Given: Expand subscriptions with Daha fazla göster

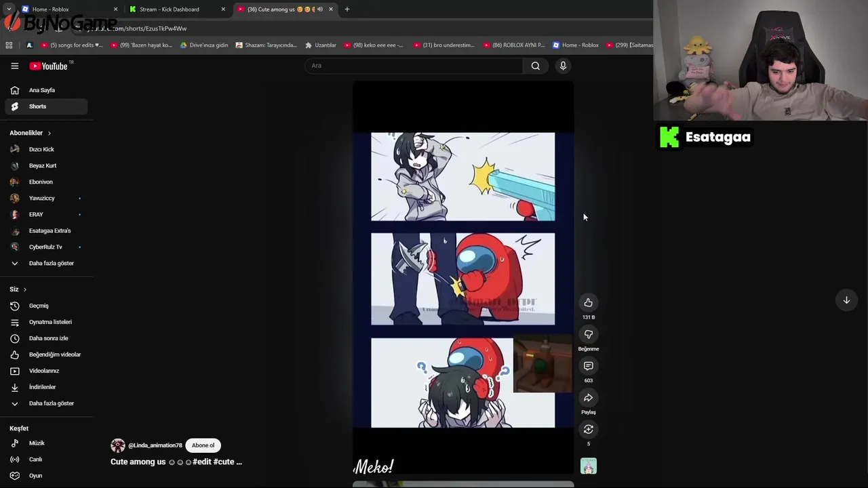Looking at the screenshot, I should click(x=46, y=263).
